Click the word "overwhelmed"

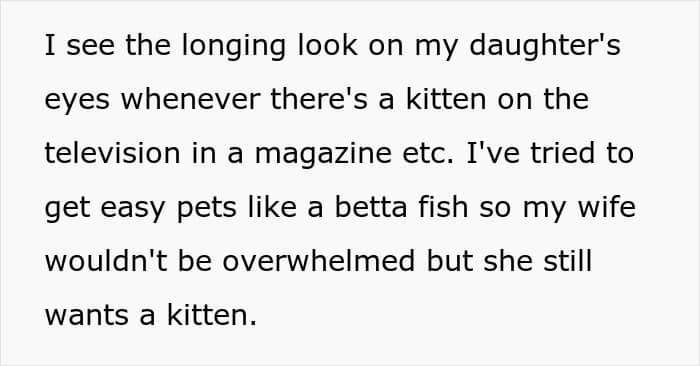pyautogui.click(x=319, y=261)
